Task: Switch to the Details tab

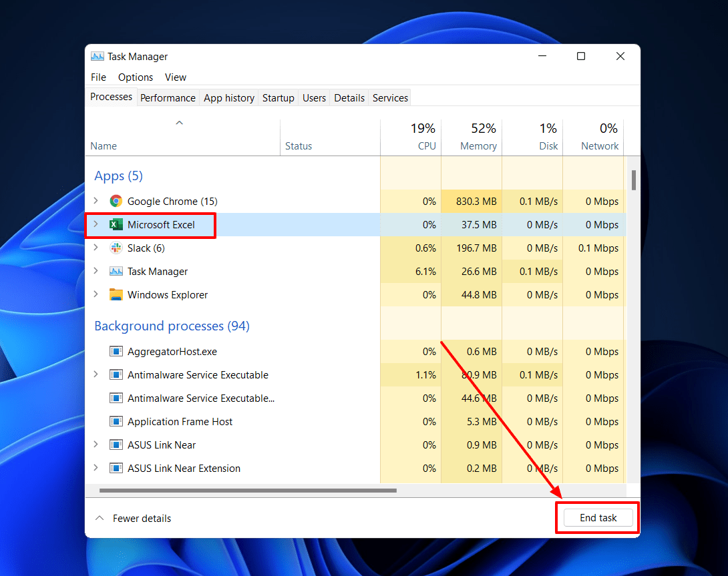Action: click(x=349, y=98)
